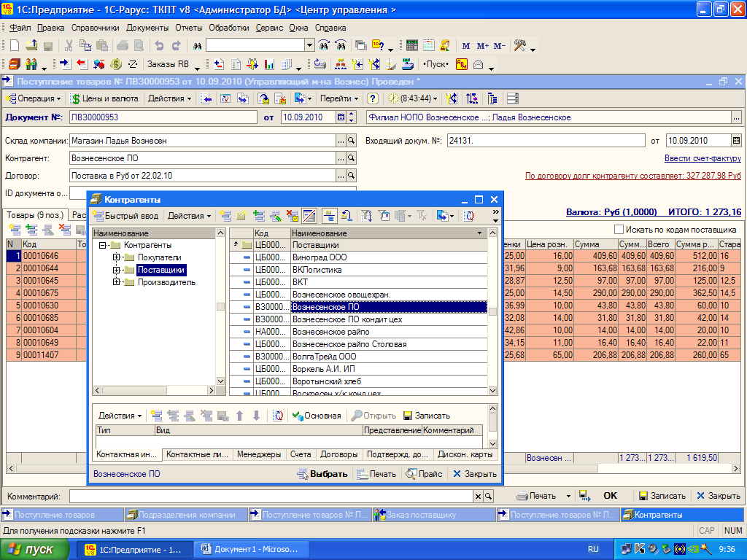This screenshot has height=560, width=747.
Task: Click the New document icon in main toolbar
Action: [15, 46]
